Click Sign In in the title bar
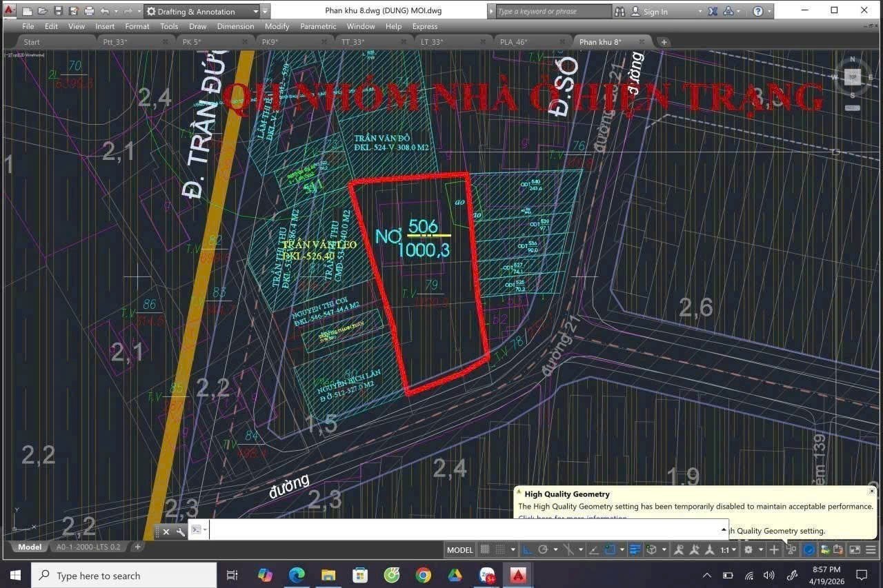Image resolution: width=883 pixels, height=588 pixels. pos(655,12)
